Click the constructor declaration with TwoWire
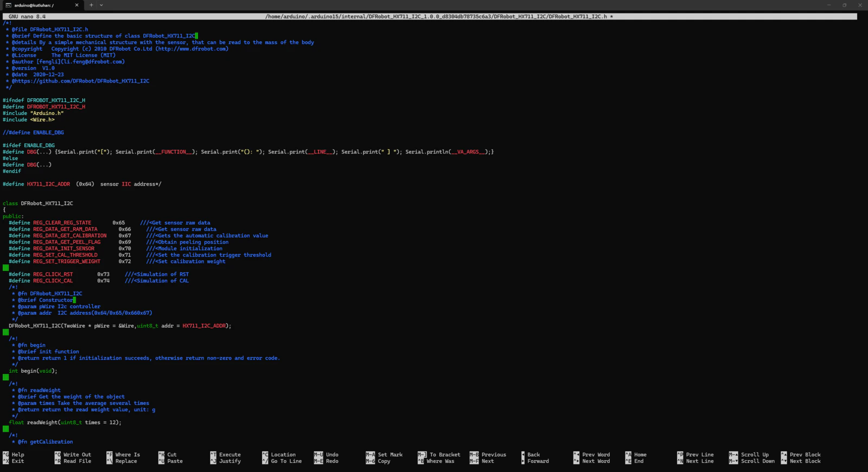The width and height of the screenshot is (868, 472). 120,326
